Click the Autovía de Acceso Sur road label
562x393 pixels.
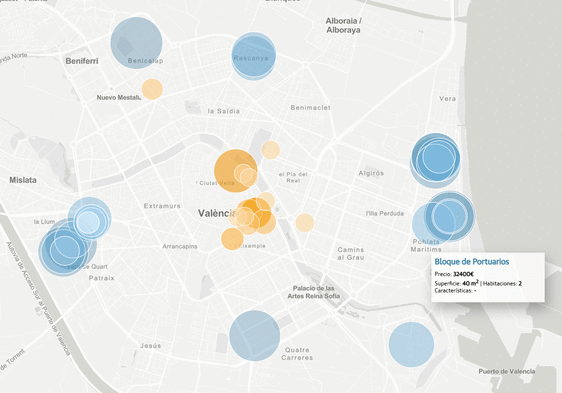pyautogui.click(x=38, y=298)
